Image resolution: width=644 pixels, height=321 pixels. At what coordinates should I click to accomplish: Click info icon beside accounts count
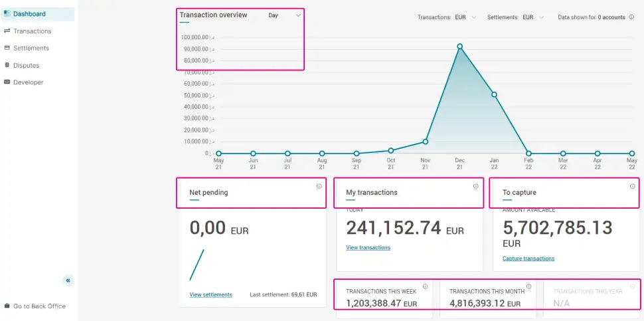click(631, 17)
